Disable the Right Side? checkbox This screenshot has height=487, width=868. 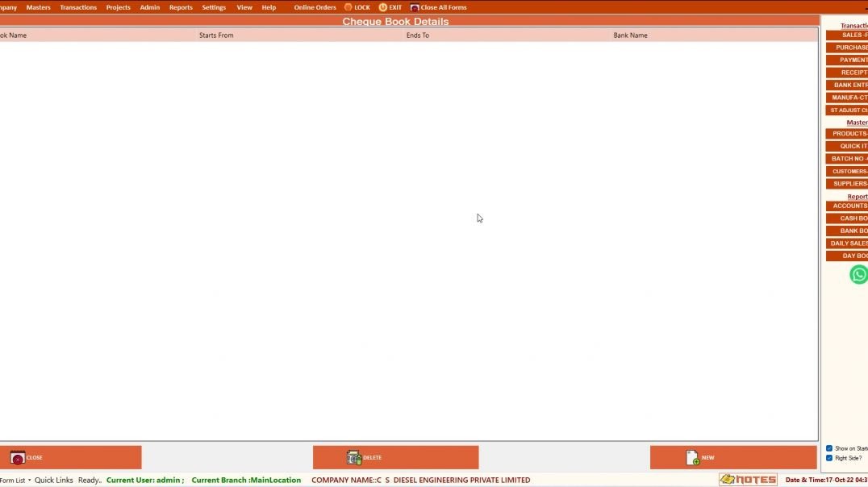[x=828, y=458]
